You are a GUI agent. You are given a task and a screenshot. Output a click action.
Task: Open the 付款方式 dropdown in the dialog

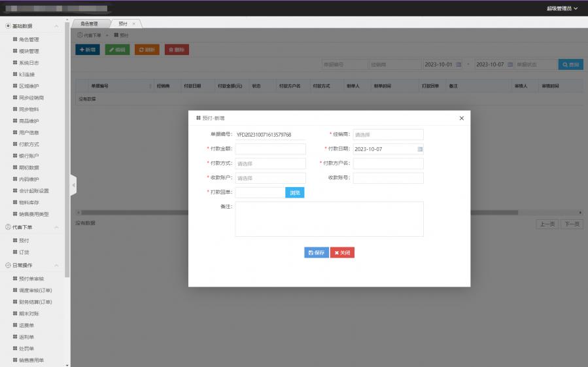point(270,164)
